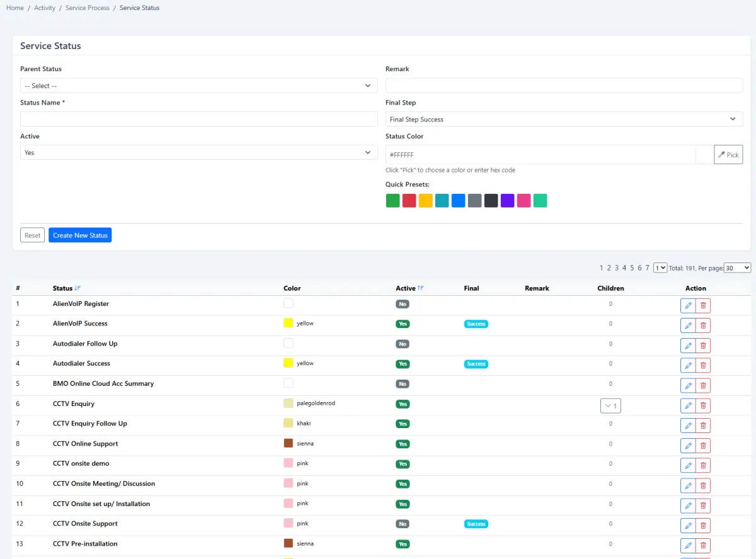Delete the CCTV Enquiry status
Viewport: 756px width, 559px height.
(x=703, y=406)
